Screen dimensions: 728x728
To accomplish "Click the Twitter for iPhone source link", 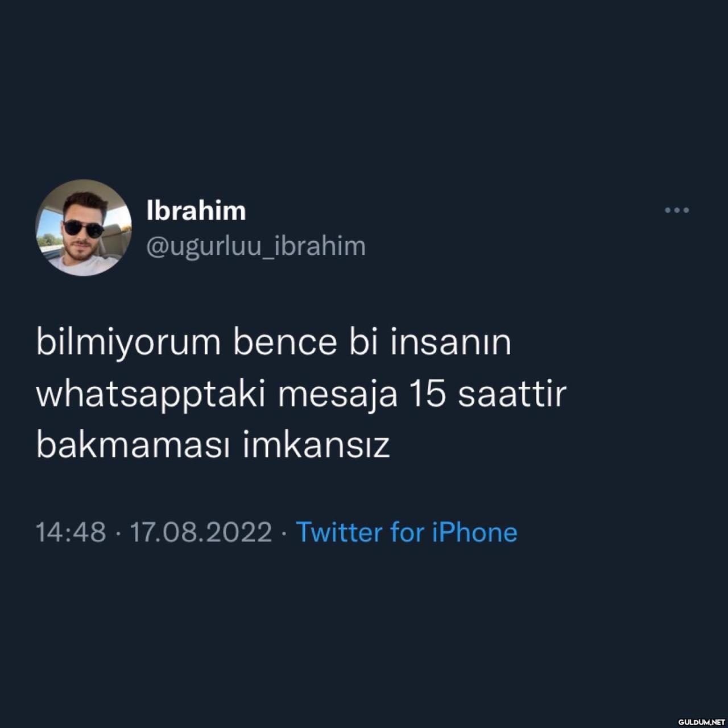I will click(x=407, y=532).
